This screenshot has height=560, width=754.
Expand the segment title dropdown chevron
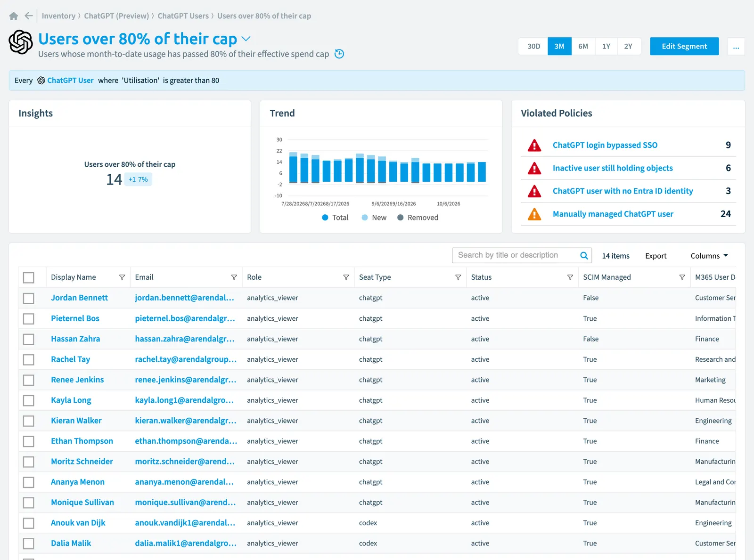pos(246,39)
